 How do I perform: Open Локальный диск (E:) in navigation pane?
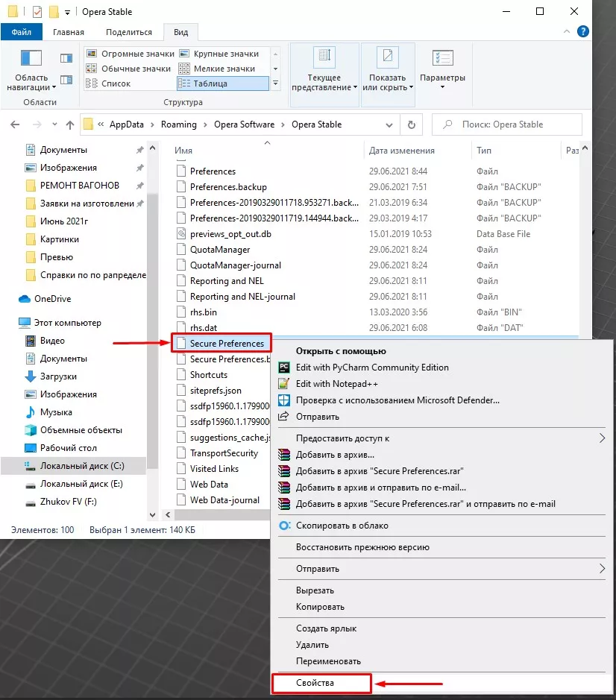[81, 484]
